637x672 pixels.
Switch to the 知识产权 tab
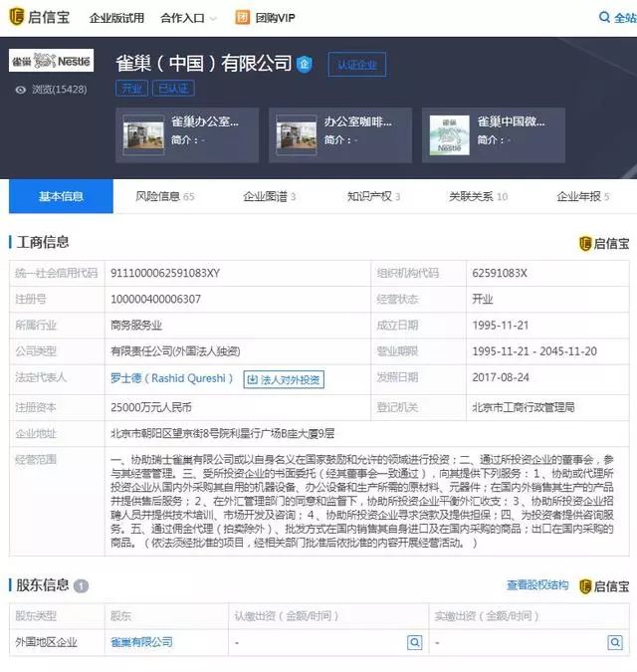(373, 196)
